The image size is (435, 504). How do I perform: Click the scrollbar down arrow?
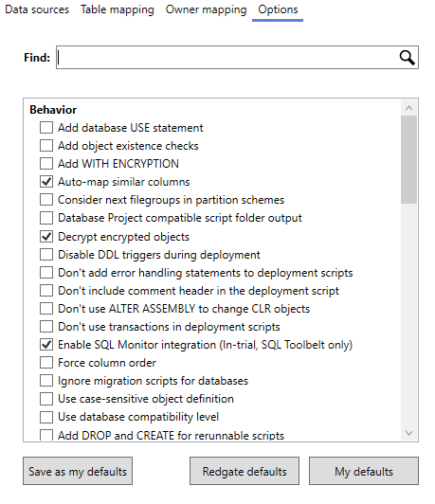coord(409,433)
